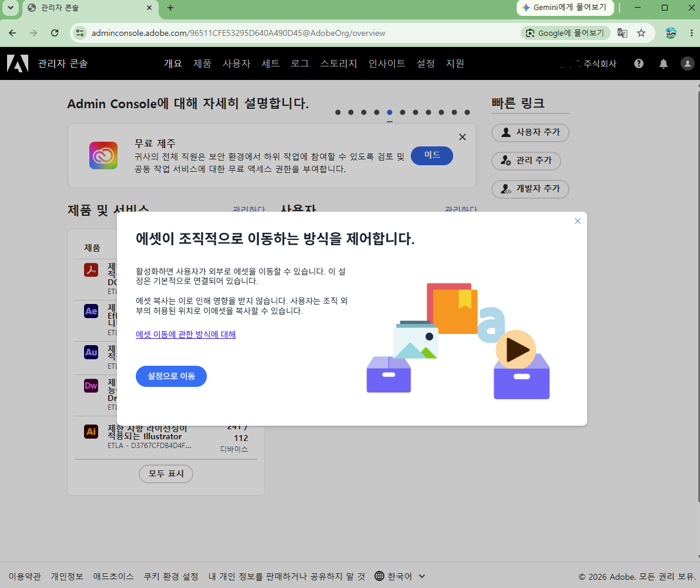This screenshot has width=700, height=588.
Task: Click the globe icon in footer
Action: [x=379, y=576]
